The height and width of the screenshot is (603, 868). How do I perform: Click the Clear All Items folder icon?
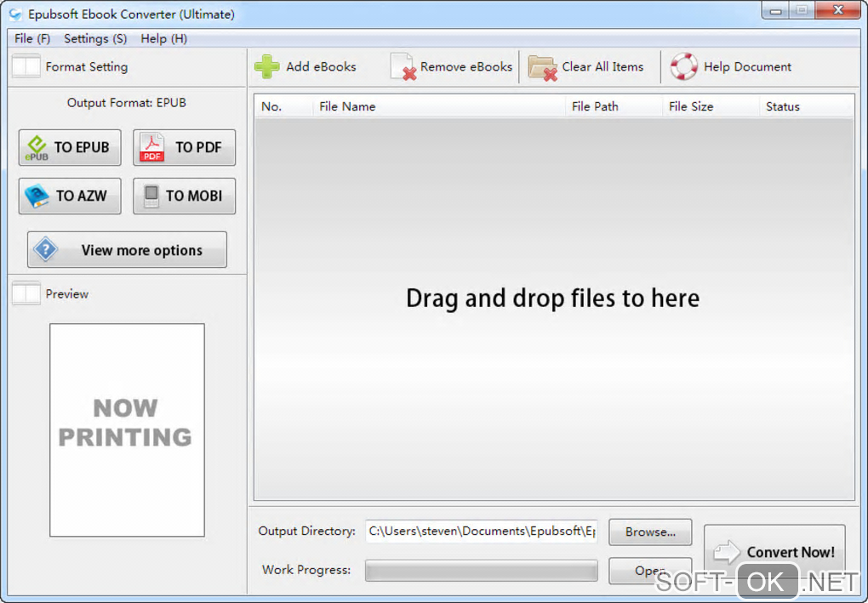[x=542, y=68]
